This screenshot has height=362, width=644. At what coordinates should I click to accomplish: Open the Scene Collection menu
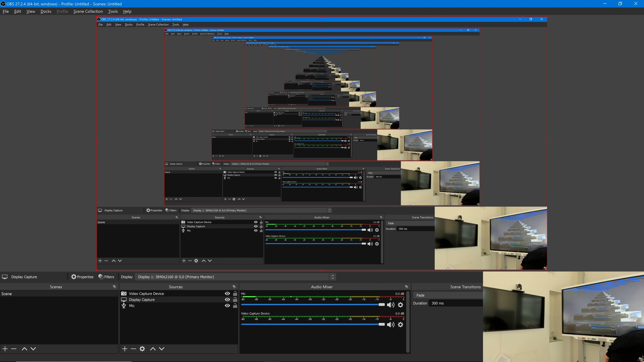tap(88, 12)
